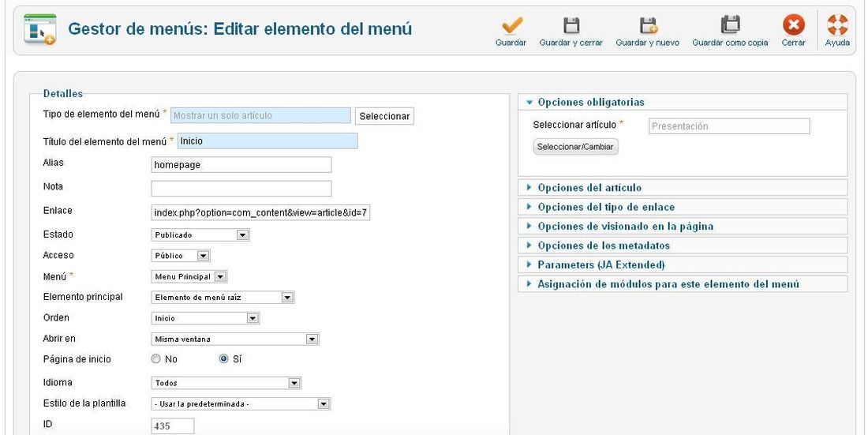868x435 pixels.
Task: Click the Seleccionar button for menu type
Action: 384,116
